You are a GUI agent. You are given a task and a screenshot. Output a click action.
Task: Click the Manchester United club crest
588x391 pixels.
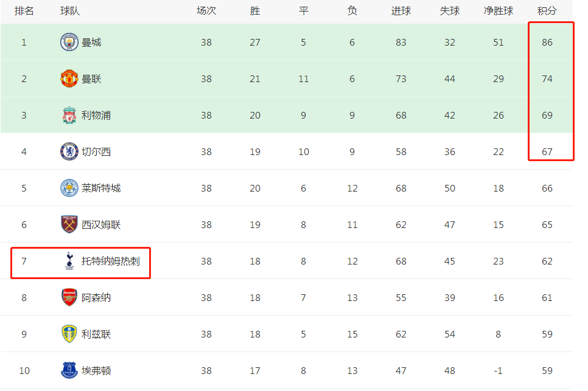pos(69,78)
